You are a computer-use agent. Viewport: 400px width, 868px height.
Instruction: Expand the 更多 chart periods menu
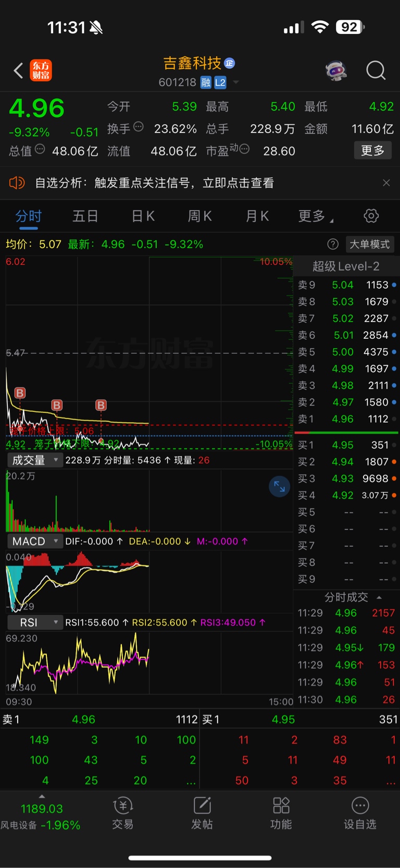pyautogui.click(x=316, y=216)
